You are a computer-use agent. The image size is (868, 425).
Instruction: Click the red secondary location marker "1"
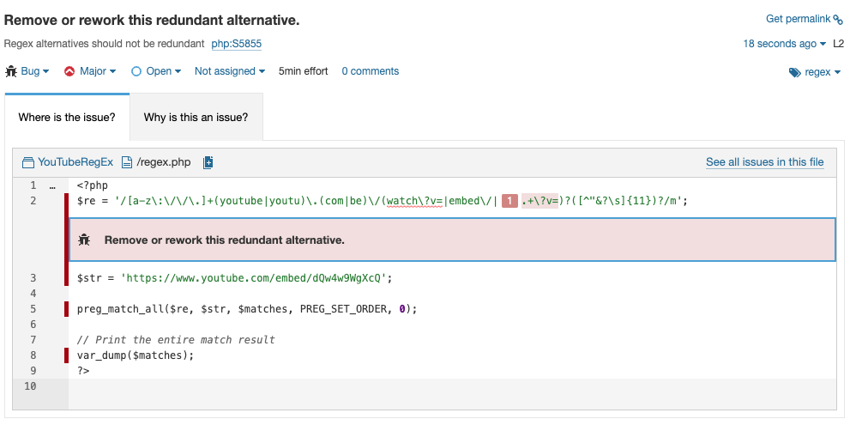pyautogui.click(x=509, y=201)
